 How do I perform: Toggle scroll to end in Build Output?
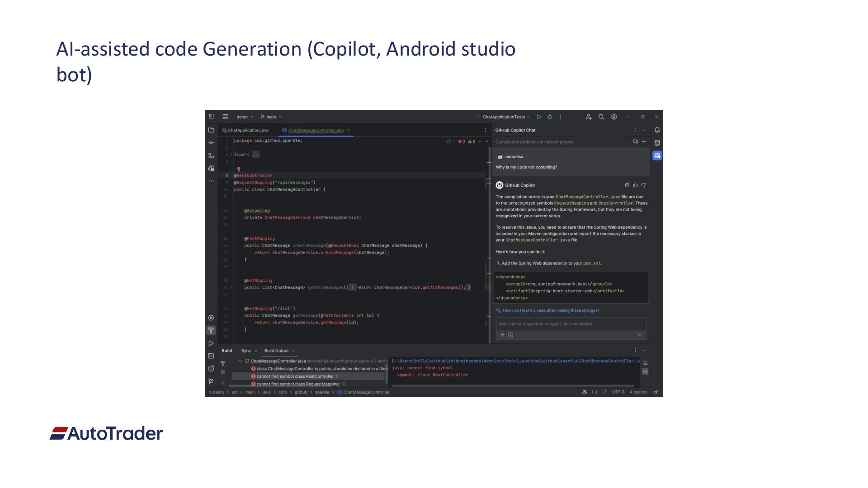645,371
